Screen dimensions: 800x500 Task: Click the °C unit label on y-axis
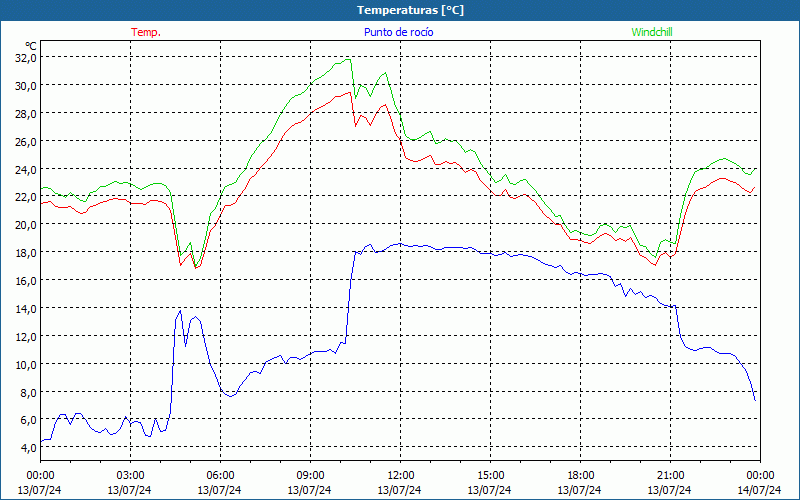tap(31, 46)
